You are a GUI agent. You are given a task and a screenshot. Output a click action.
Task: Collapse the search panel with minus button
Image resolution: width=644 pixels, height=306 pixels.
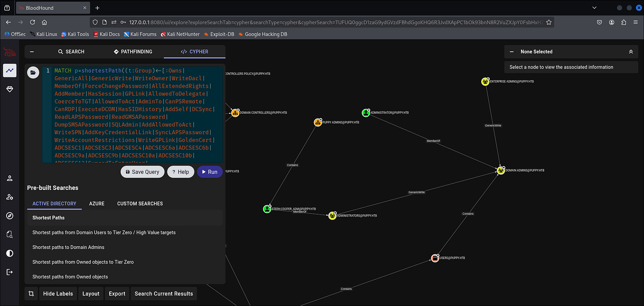32,51
